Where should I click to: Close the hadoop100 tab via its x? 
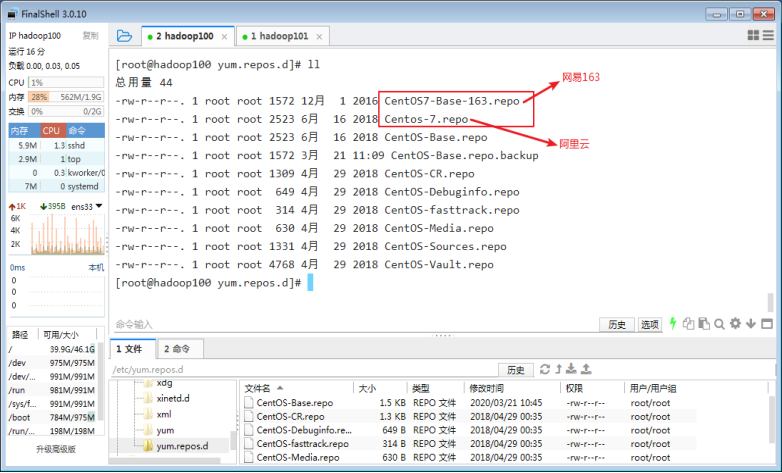(x=224, y=36)
